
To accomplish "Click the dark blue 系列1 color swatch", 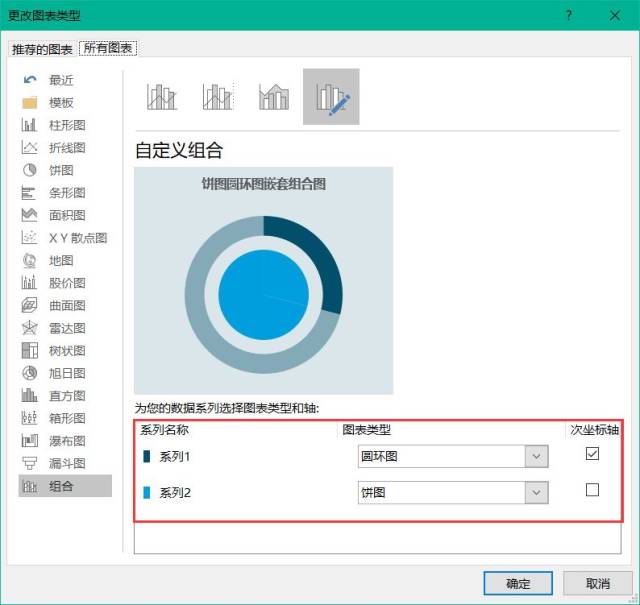I will [x=147, y=456].
